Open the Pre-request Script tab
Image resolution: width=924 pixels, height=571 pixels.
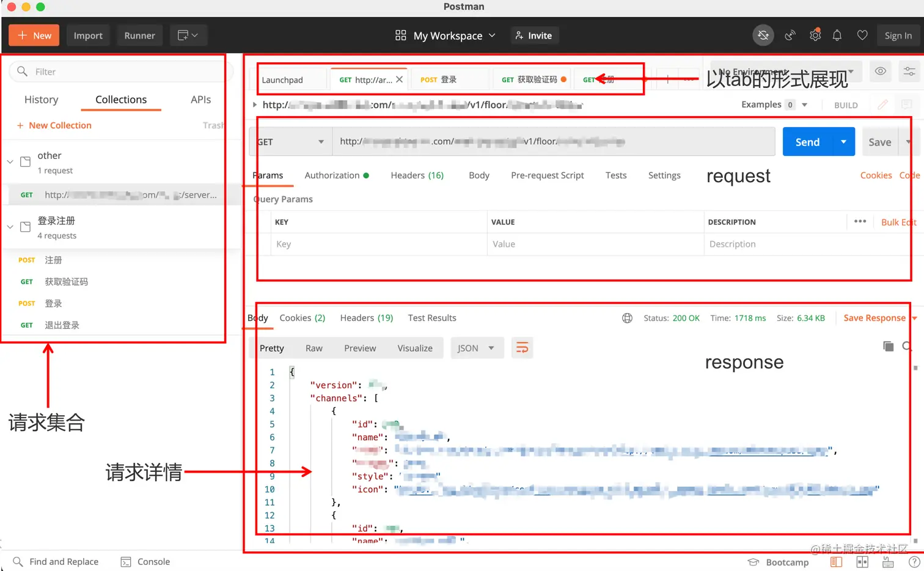[548, 175]
